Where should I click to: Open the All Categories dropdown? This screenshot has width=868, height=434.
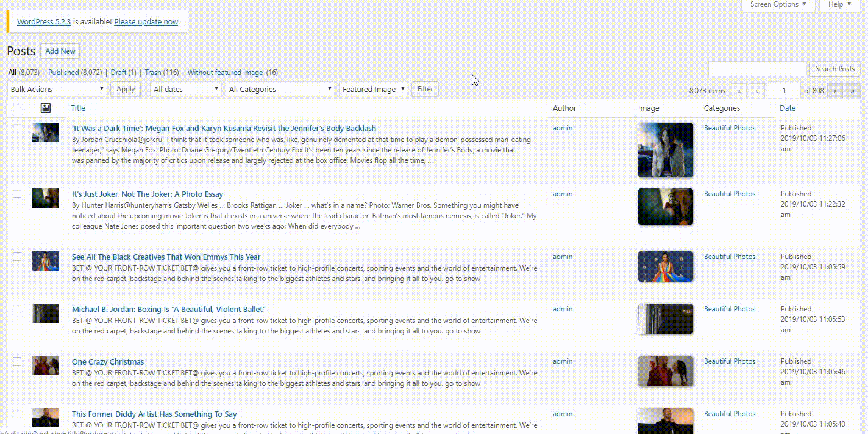pyautogui.click(x=280, y=89)
